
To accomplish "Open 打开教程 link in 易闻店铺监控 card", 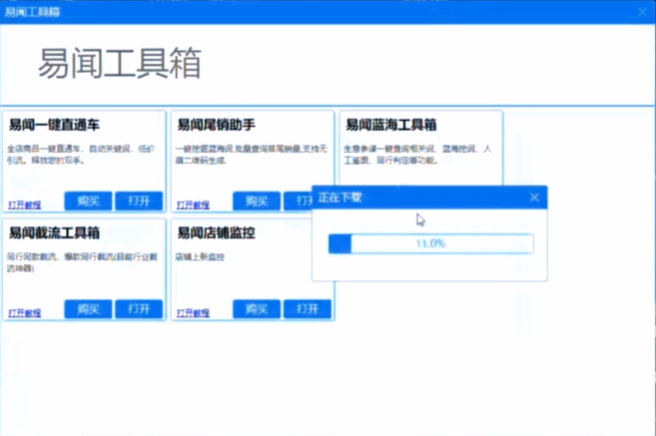I will (x=193, y=313).
